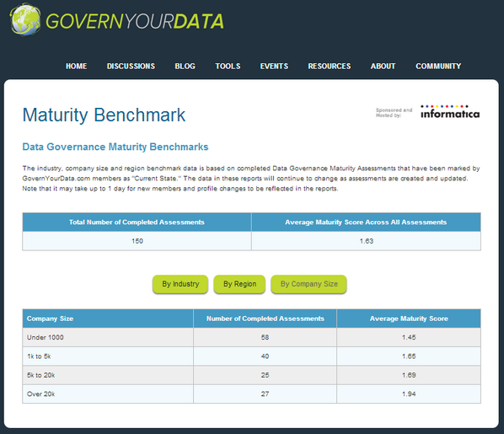The height and width of the screenshot is (434, 504).
Task: Click the GovernYourData globe logo icon
Action: coord(25,19)
